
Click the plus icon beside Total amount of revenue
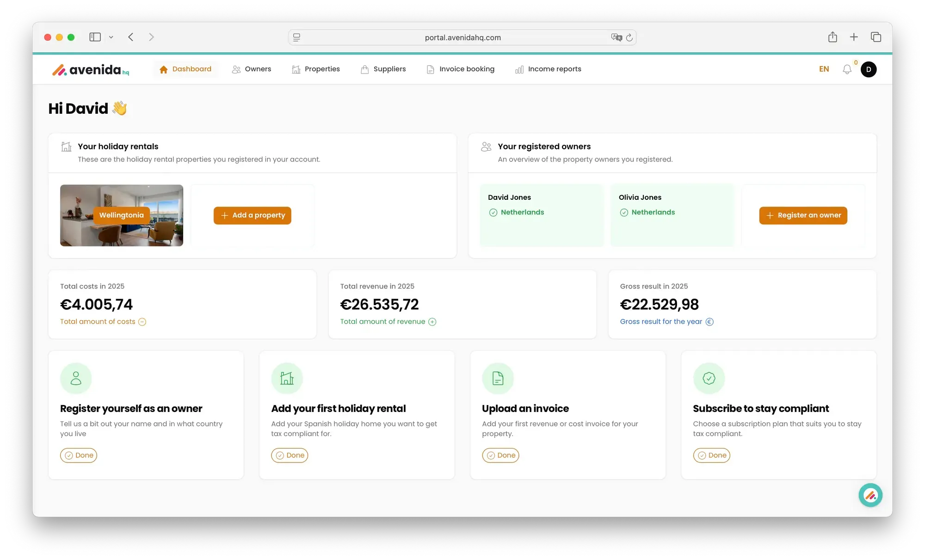[x=432, y=322]
